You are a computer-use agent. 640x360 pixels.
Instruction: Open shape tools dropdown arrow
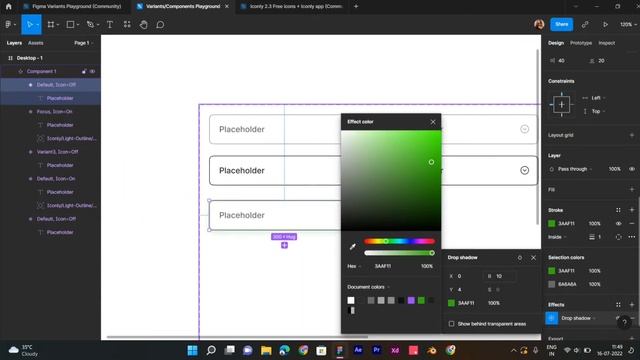coord(78,24)
